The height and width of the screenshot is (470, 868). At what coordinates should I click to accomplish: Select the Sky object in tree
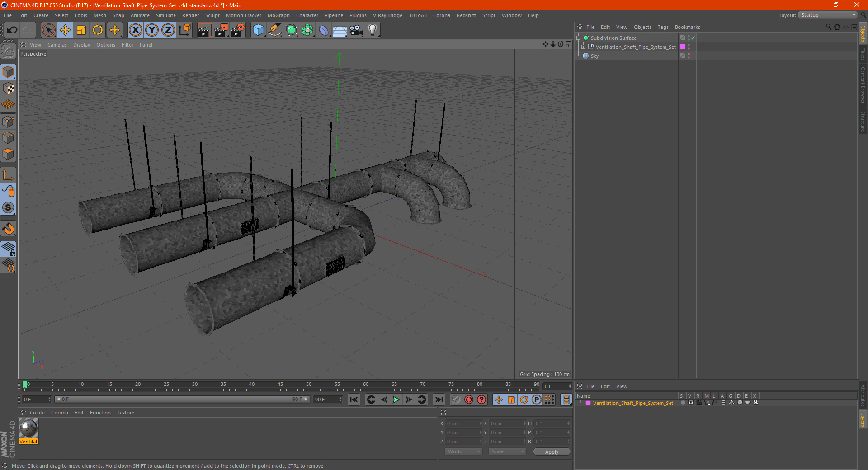594,56
